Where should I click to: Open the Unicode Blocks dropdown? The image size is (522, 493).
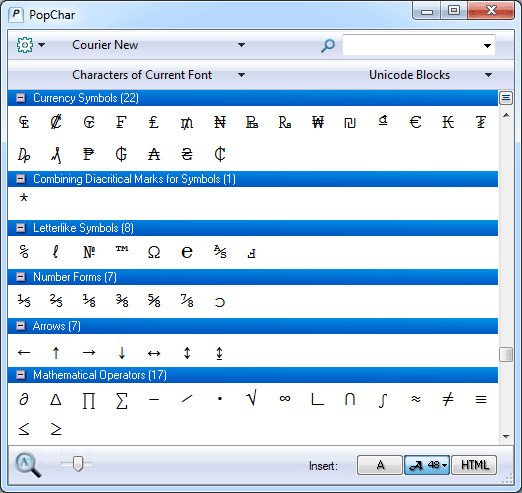point(430,75)
